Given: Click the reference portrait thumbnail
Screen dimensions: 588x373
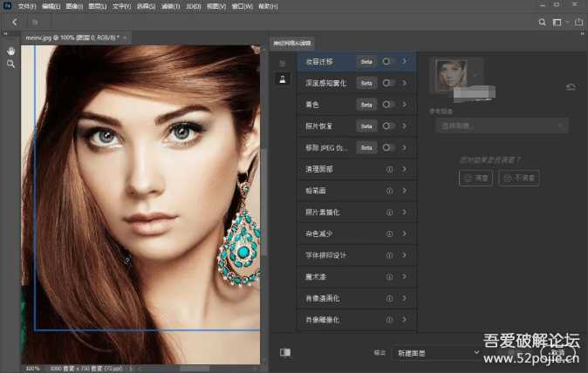Looking at the screenshot, I should (x=451, y=75).
